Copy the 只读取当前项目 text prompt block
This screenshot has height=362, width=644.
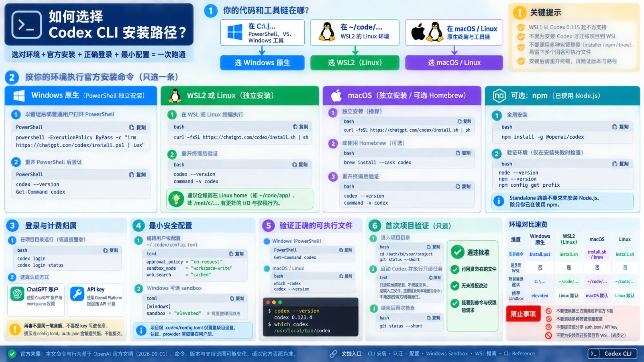tap(435, 278)
